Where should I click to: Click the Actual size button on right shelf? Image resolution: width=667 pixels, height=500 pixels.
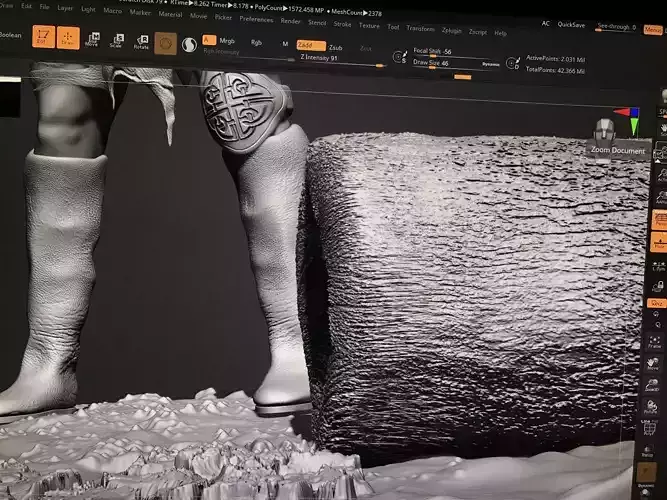pos(662,174)
